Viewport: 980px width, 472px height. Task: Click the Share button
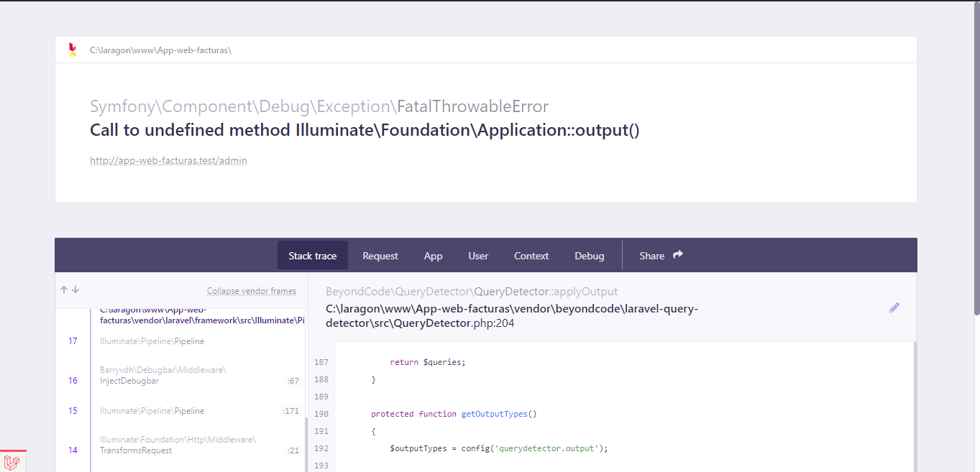661,256
